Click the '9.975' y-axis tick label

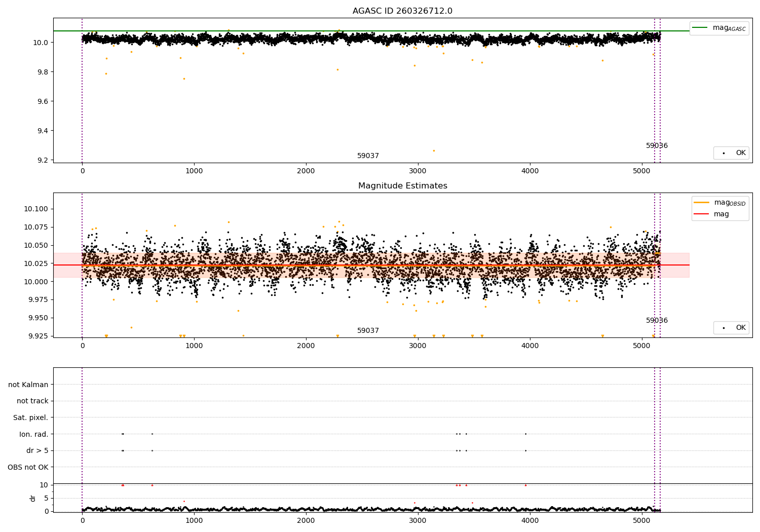coord(39,299)
